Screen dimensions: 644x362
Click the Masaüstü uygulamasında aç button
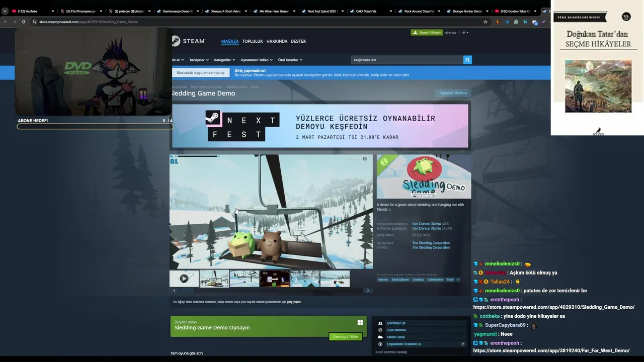[201, 72]
